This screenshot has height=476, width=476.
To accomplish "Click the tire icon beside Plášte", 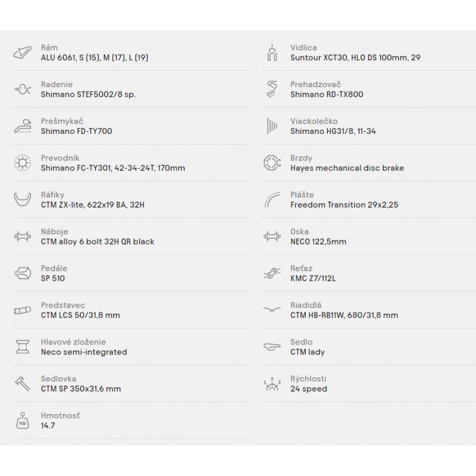I will 272,199.
